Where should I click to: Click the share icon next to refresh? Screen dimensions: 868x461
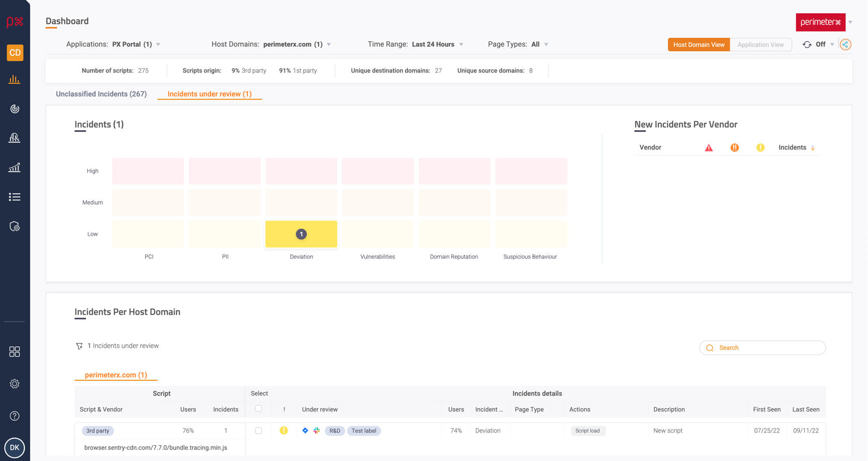pyautogui.click(x=845, y=44)
